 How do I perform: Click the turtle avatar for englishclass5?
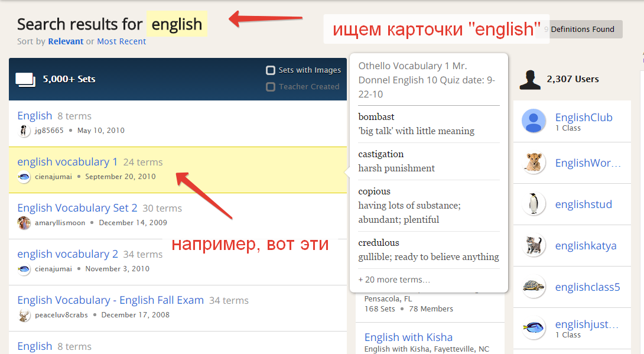534,287
